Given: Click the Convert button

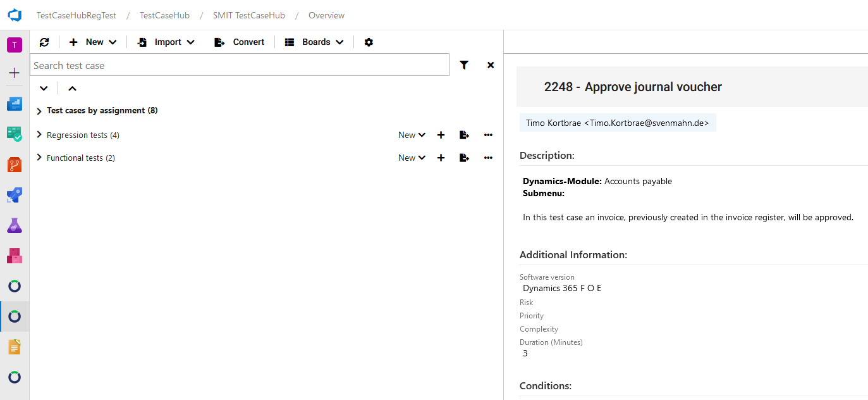Looking at the screenshot, I should (x=240, y=42).
